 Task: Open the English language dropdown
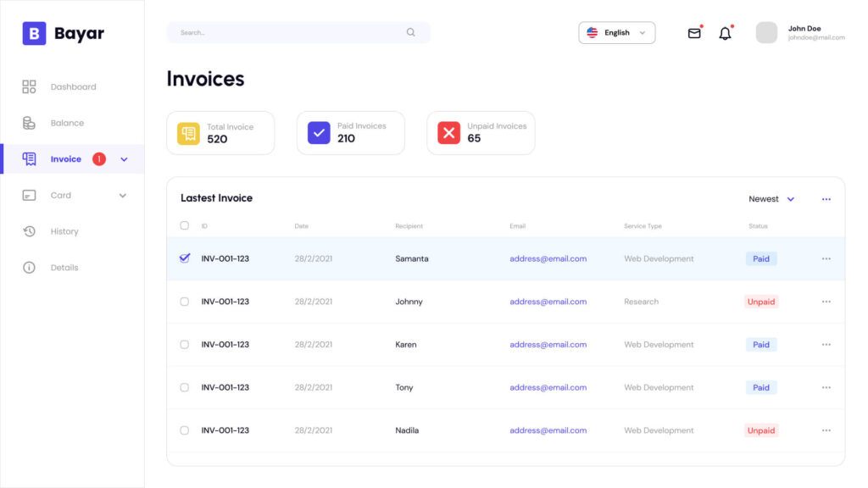point(616,32)
